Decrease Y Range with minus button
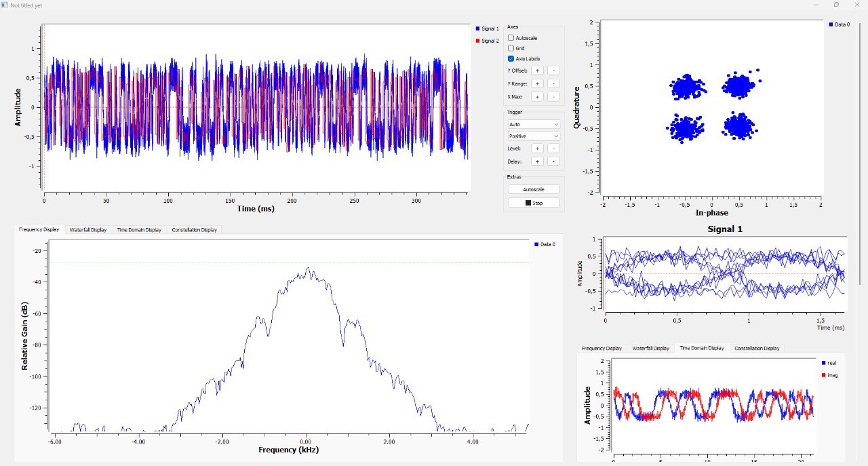This screenshot has width=868, height=466. (553, 83)
